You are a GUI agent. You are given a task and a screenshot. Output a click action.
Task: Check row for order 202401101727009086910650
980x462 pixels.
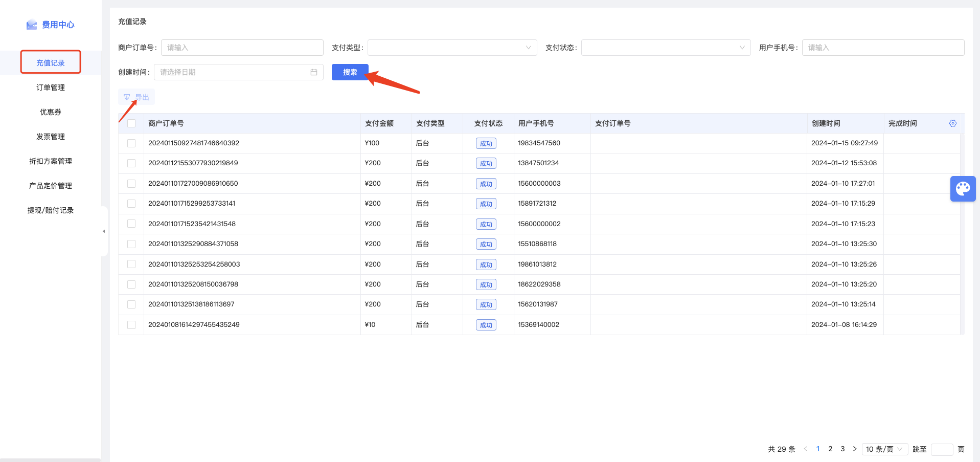[131, 184]
